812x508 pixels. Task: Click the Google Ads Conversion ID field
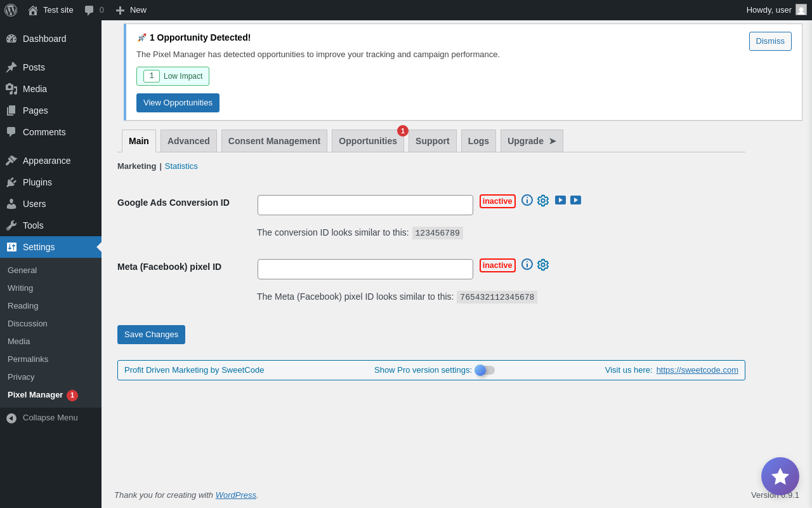click(365, 205)
